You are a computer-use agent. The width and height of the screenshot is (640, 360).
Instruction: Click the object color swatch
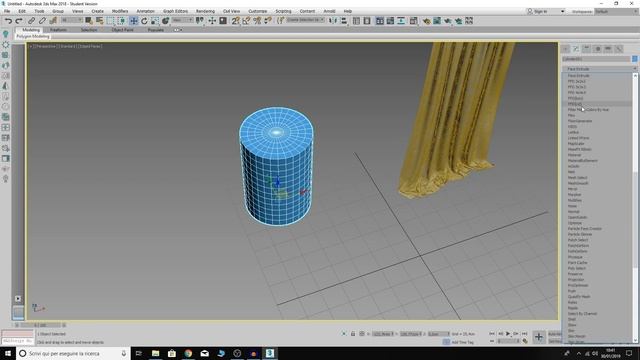point(635,59)
